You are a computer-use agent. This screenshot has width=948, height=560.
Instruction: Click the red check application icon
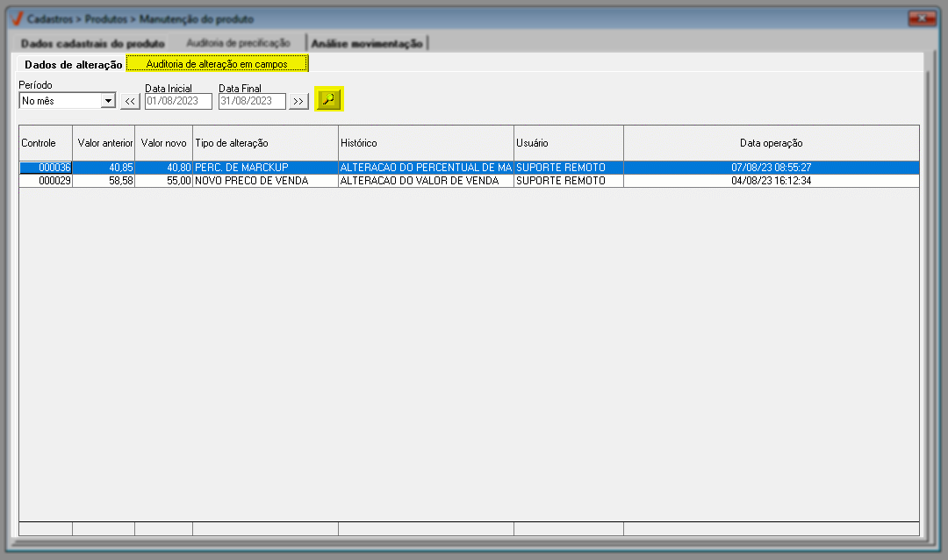click(x=17, y=18)
